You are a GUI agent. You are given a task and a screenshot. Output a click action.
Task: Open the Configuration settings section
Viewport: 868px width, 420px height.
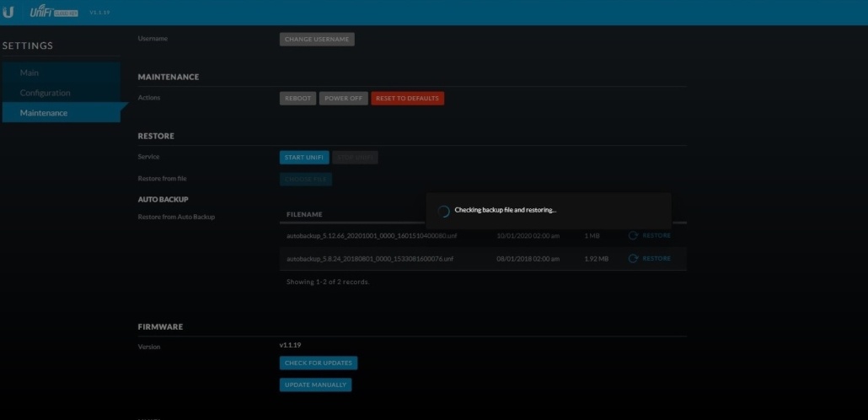[46, 93]
